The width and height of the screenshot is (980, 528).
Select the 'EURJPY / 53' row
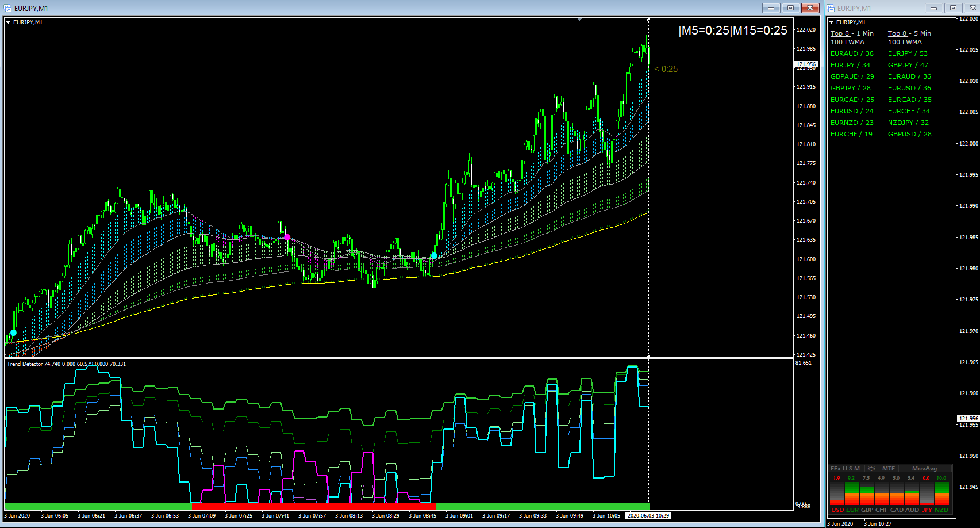908,53
